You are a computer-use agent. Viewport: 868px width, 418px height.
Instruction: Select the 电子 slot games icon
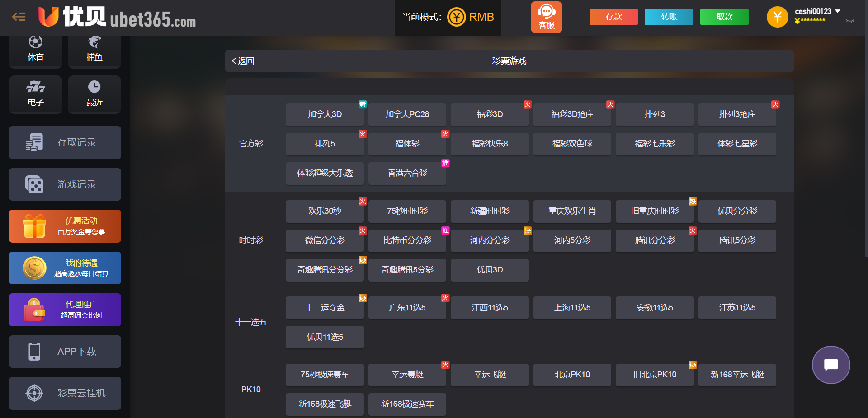coord(35,94)
